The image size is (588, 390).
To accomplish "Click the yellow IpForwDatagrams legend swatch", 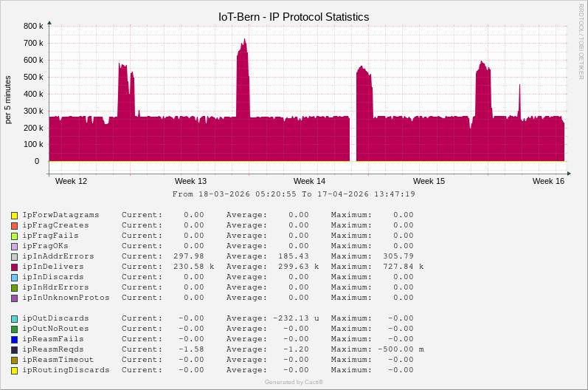I will pyautogui.click(x=14, y=216).
